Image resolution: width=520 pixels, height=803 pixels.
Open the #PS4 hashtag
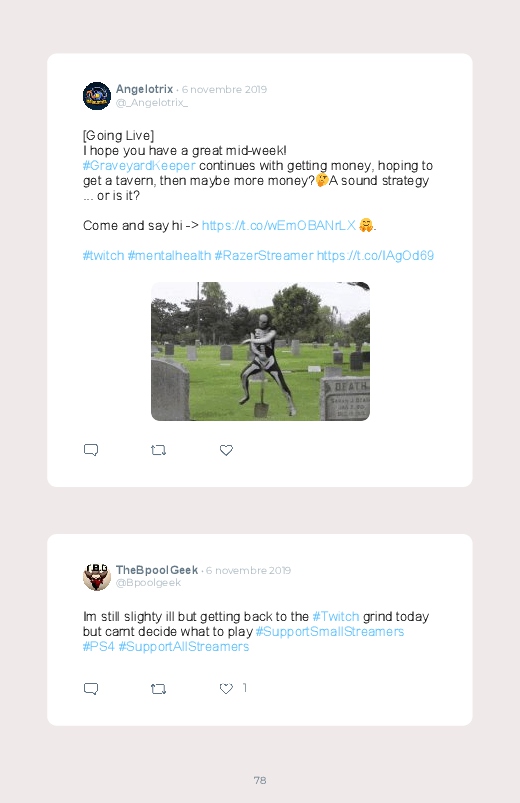pyautogui.click(x=98, y=646)
